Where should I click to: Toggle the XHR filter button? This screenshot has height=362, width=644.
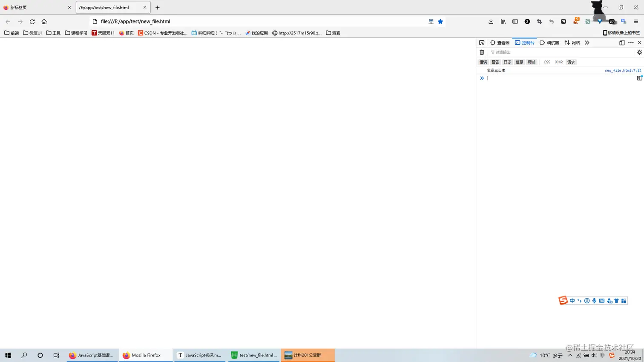click(x=559, y=62)
